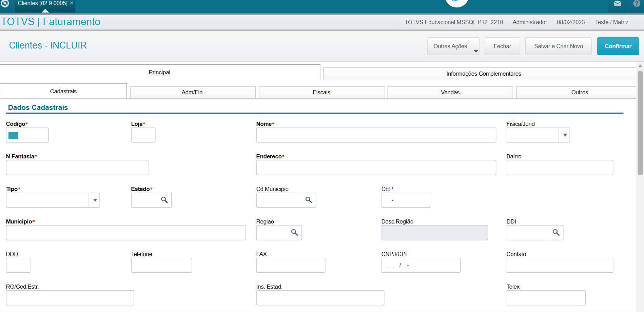Click the vertical scrollbar thumb
The height and width of the screenshot is (312, 644).
point(640,123)
